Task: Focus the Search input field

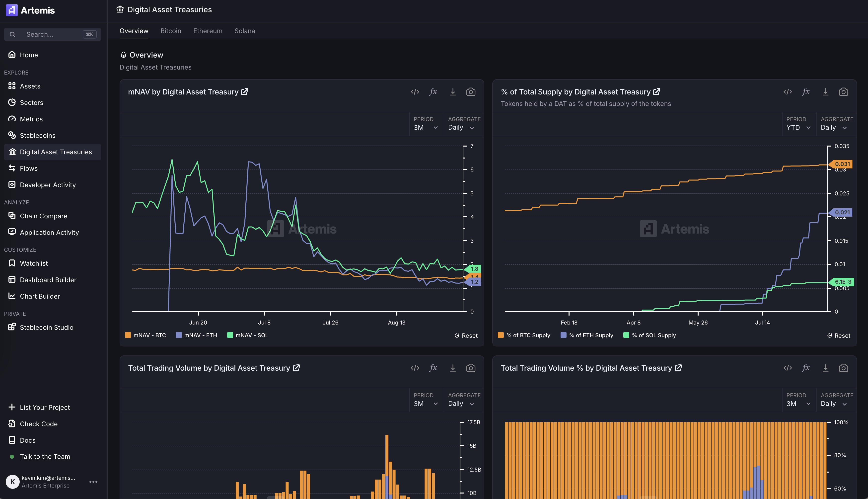Action: coord(52,34)
